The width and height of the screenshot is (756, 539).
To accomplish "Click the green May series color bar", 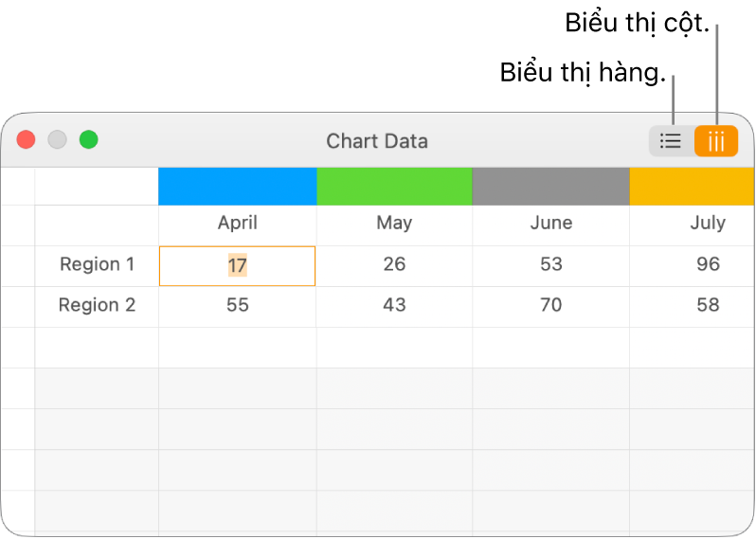I will pos(394,187).
